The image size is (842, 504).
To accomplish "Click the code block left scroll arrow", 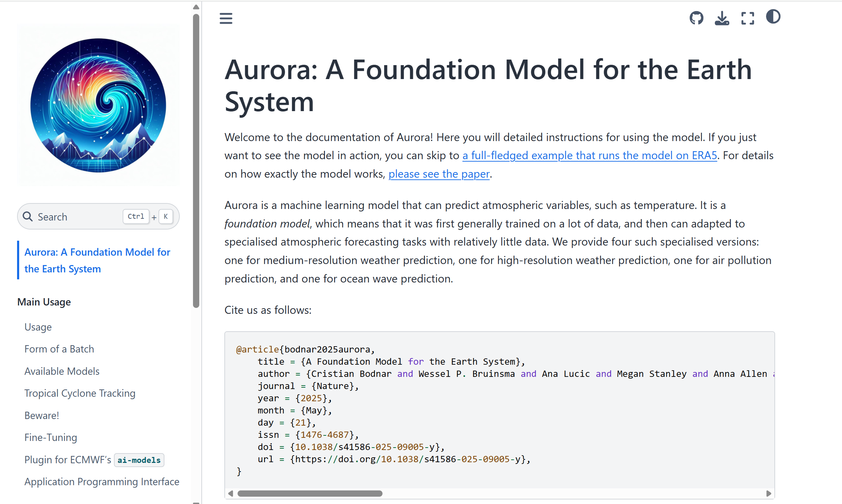I will click(x=230, y=494).
